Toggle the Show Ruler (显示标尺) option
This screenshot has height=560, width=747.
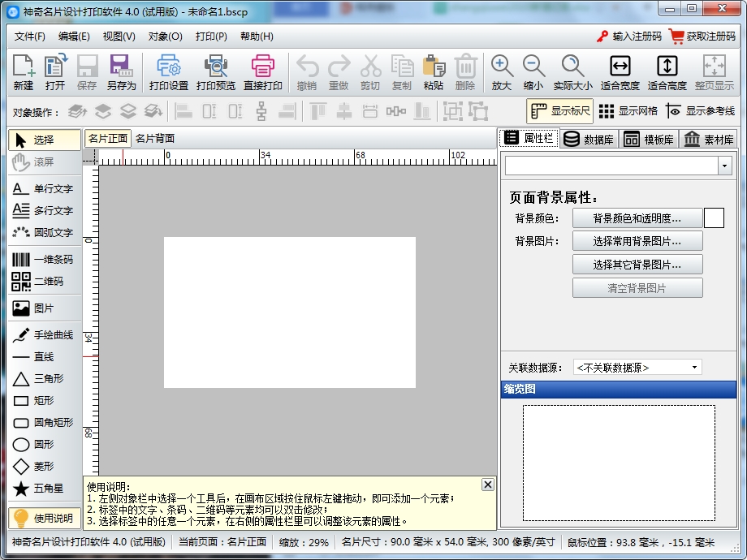(x=560, y=111)
